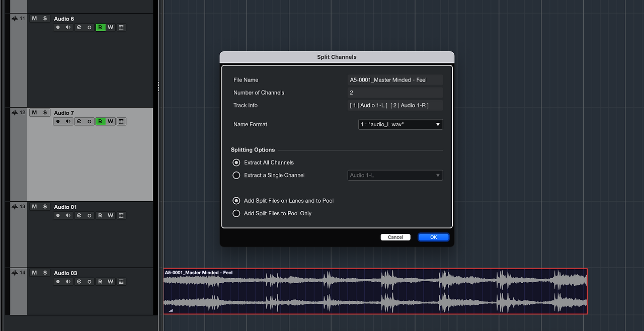Select track name Audio 7
The height and width of the screenshot is (331, 644).
[64, 113]
